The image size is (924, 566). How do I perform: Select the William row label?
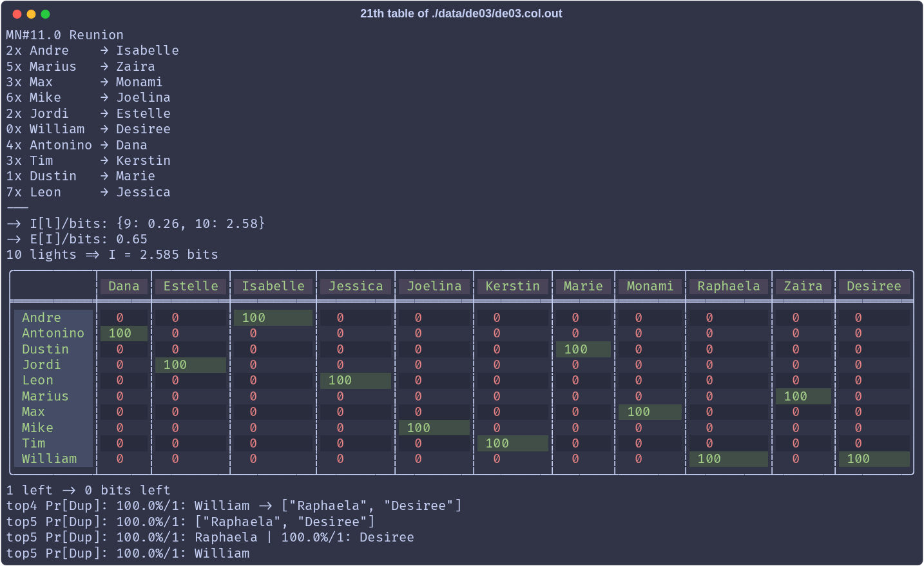50,459
